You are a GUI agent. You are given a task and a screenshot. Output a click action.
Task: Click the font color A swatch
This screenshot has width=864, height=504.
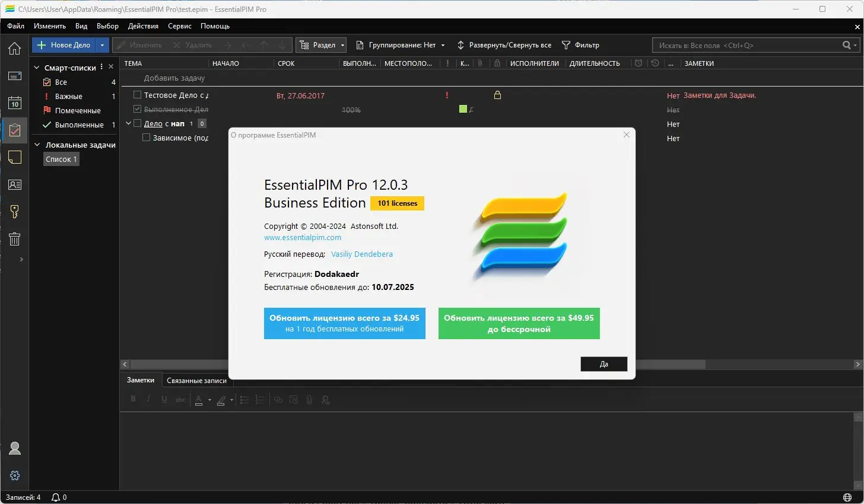(199, 400)
